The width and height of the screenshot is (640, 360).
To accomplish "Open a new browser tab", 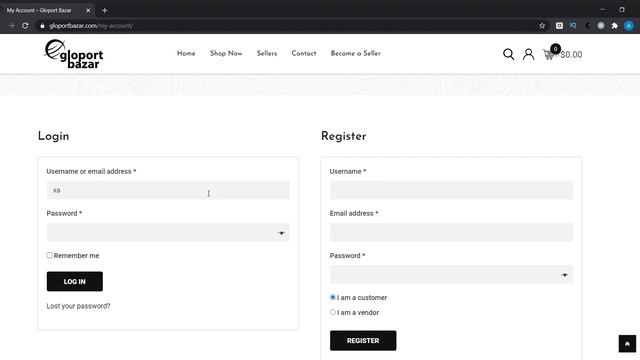I will pyautogui.click(x=104, y=11).
